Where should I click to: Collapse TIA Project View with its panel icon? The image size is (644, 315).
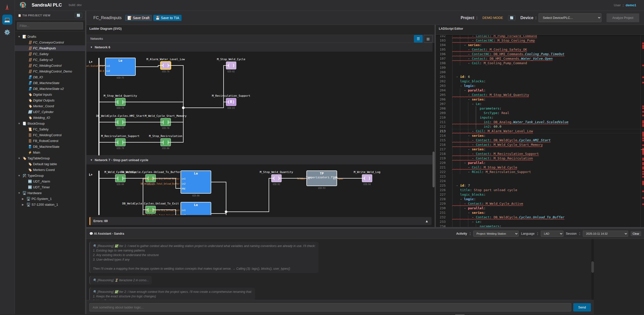coord(78,15)
